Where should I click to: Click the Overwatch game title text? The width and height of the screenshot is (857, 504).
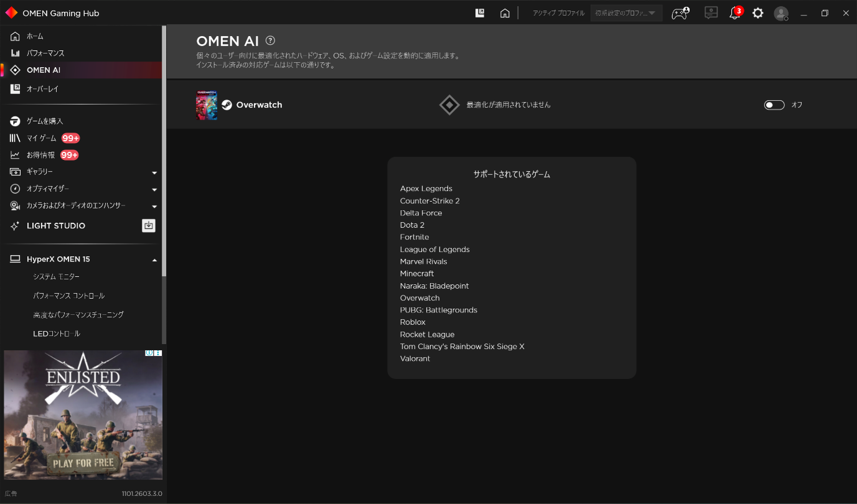click(x=259, y=105)
